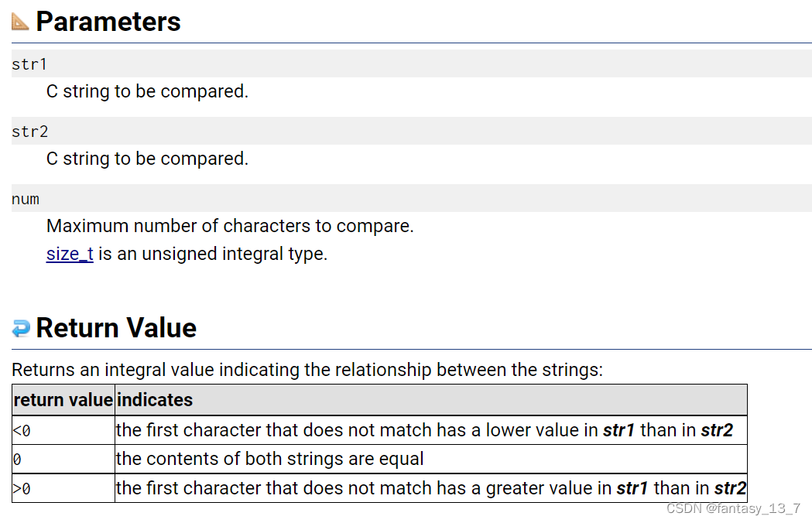Select the str1 parameter name
This screenshot has width=812, height=523.
[29, 64]
